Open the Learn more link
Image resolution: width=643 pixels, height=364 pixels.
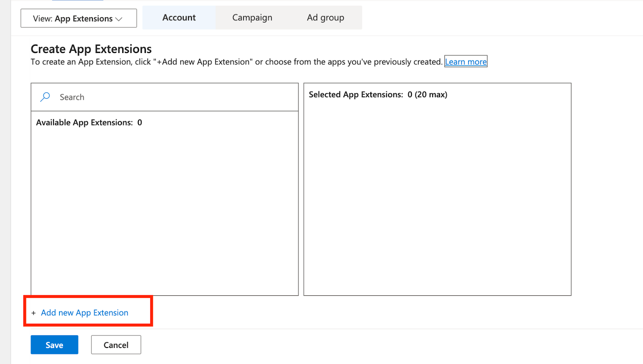tap(465, 62)
